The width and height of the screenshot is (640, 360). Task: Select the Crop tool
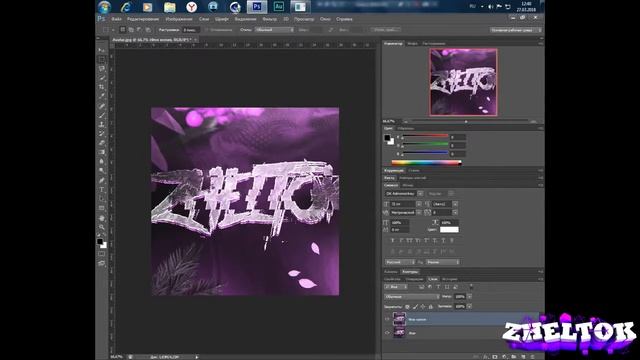click(101, 87)
